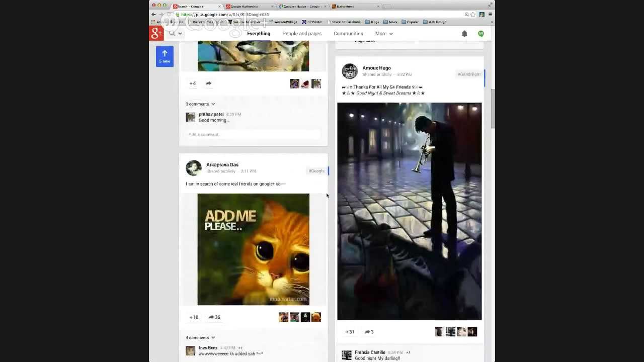
Task: Share Amoux Hugo's post with 3 shares
Action: point(369,332)
